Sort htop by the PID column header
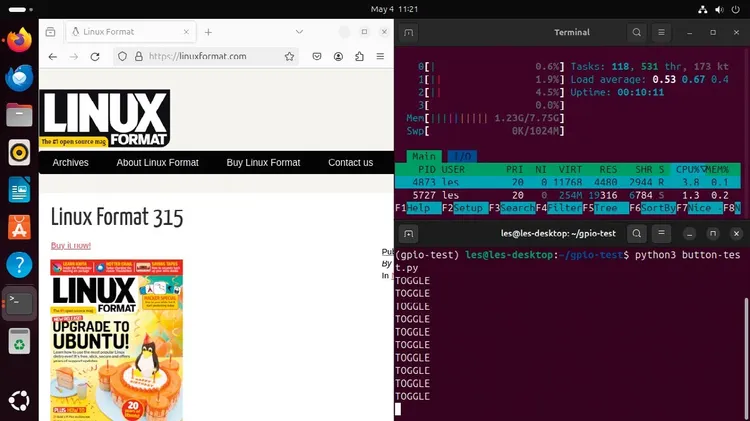Image resolution: width=750 pixels, height=421 pixels. click(x=427, y=169)
